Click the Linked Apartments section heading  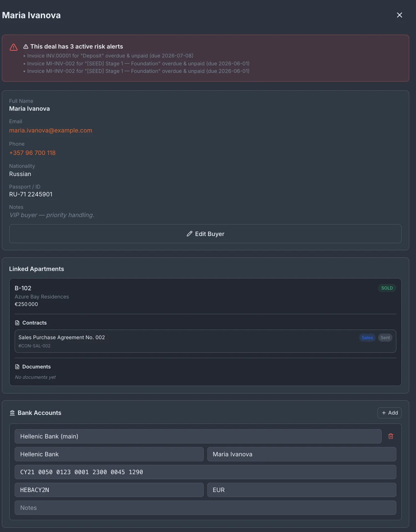pyautogui.click(x=36, y=269)
